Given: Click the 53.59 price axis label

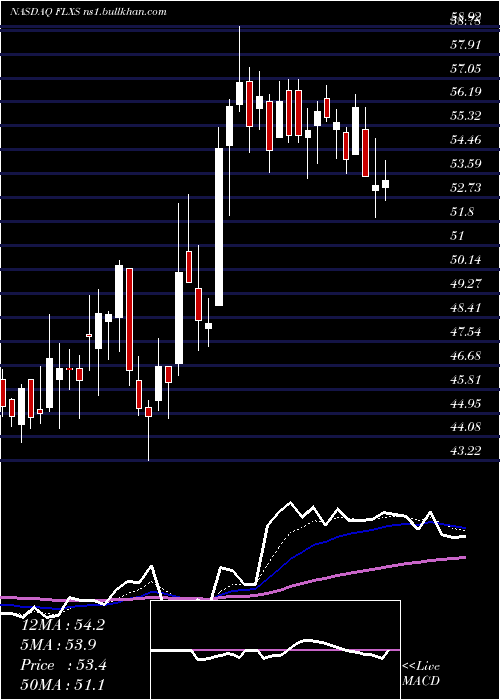Looking at the screenshot, I should click(466, 163).
